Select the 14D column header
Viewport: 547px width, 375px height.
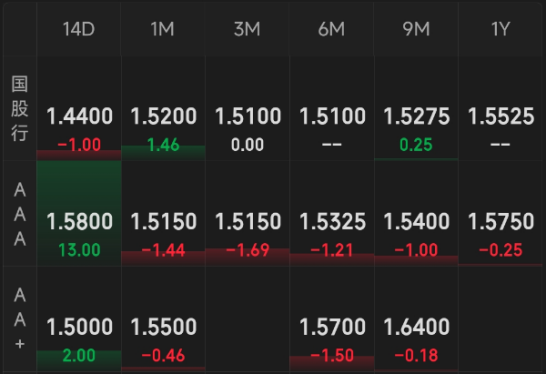(x=79, y=29)
